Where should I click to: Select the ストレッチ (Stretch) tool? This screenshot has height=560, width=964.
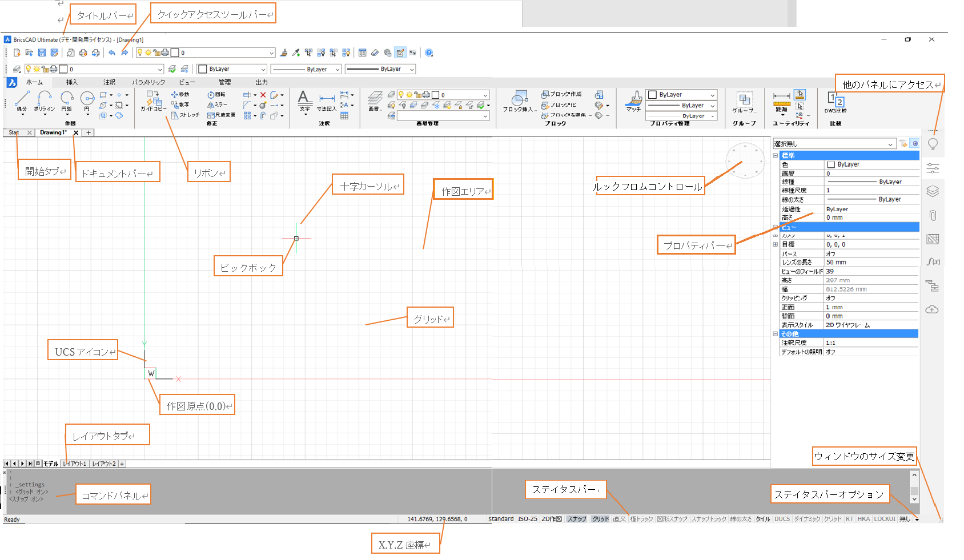pos(186,115)
